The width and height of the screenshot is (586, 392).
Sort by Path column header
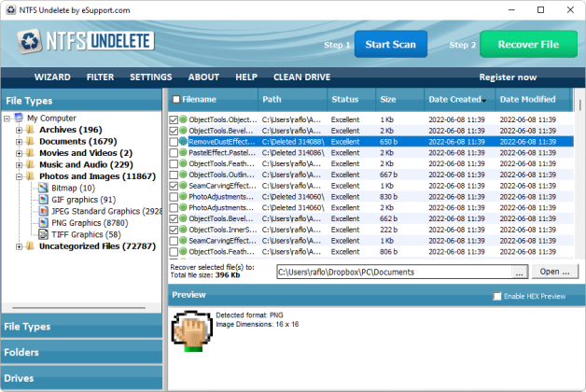pos(293,100)
